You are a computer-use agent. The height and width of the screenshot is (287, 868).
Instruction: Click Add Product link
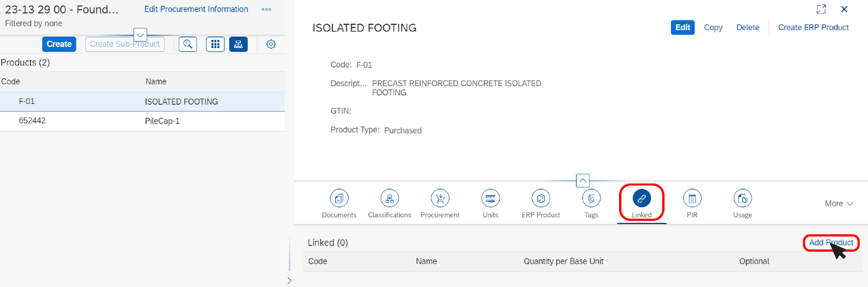click(x=831, y=242)
